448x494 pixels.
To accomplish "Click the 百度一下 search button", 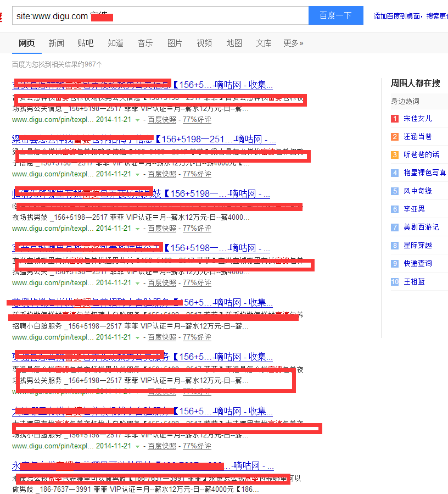I will pyautogui.click(x=335, y=15).
